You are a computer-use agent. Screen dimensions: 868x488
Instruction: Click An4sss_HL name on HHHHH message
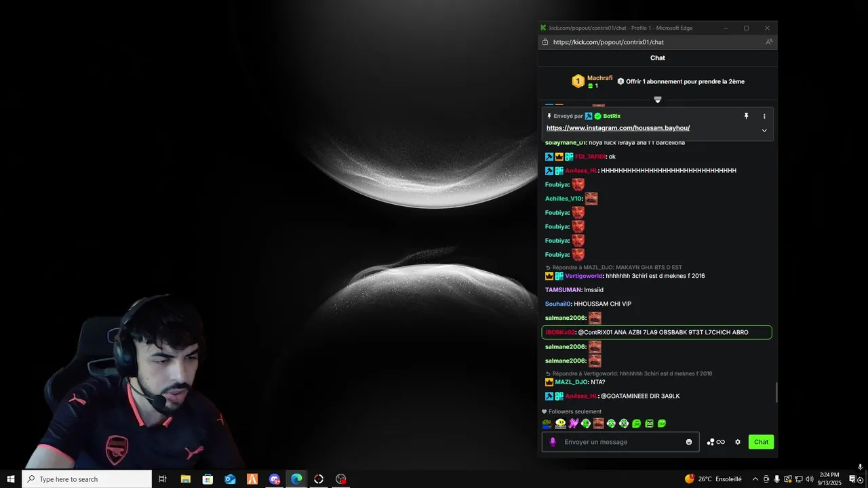click(581, 171)
